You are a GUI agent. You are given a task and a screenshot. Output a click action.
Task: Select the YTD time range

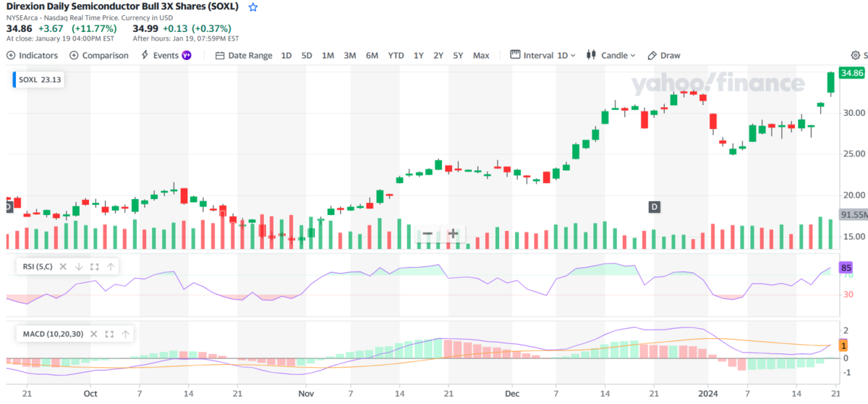tap(396, 55)
